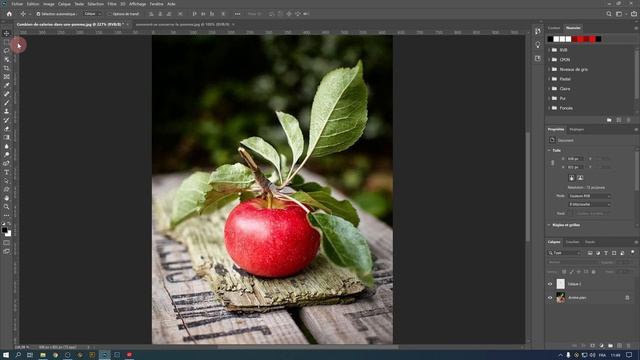Click the foreground color swatch in toolbar
Image resolution: width=640 pixels, height=360 pixels.
point(4,230)
